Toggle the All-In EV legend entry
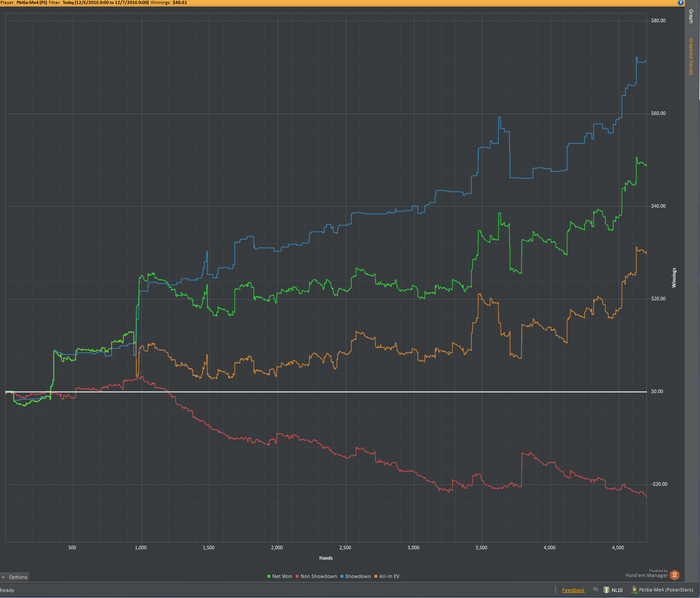700x598 pixels. [x=387, y=576]
